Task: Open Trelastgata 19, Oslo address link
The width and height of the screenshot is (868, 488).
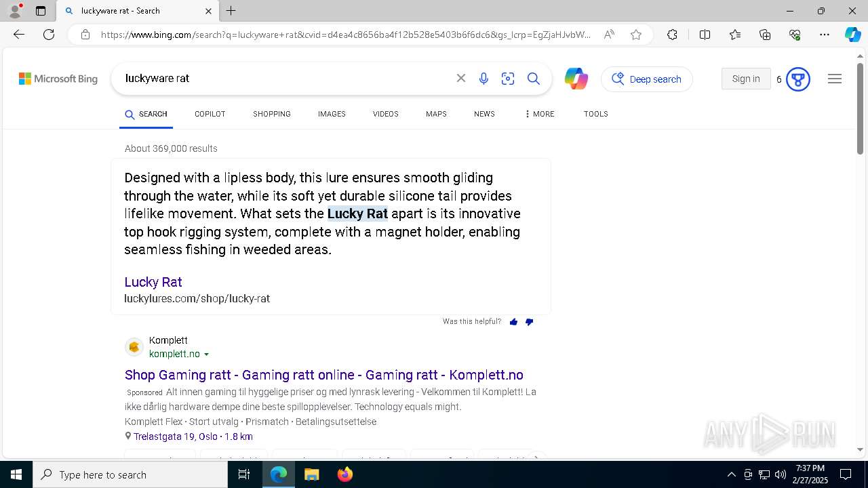Action: (193, 436)
